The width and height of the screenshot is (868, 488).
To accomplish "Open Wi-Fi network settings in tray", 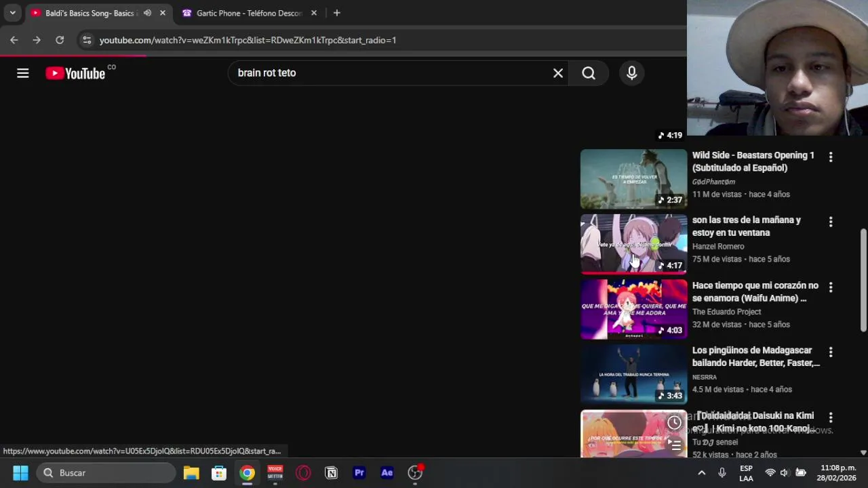I will (770, 473).
